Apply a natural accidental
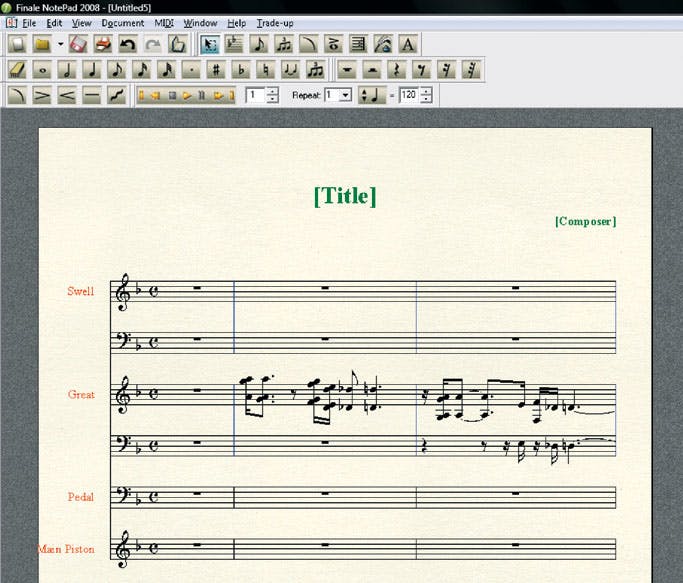Viewport: 683px width, 583px height. [266, 70]
